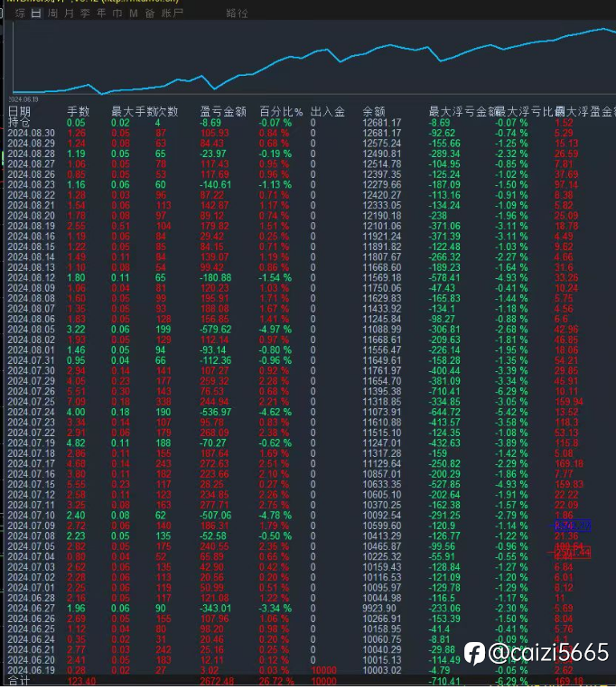The height and width of the screenshot is (689, 616).
Task: Click the max floating loss -578.41
Action: 444,278
